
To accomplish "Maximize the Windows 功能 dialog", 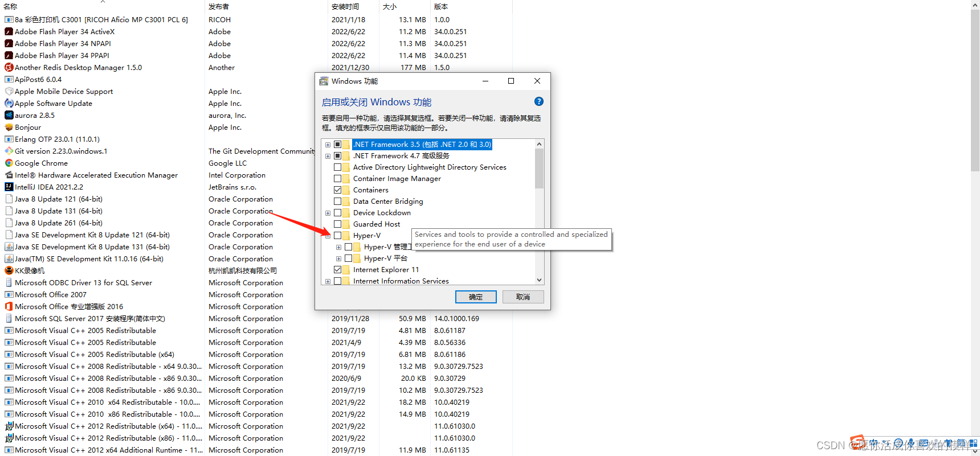I will point(511,81).
